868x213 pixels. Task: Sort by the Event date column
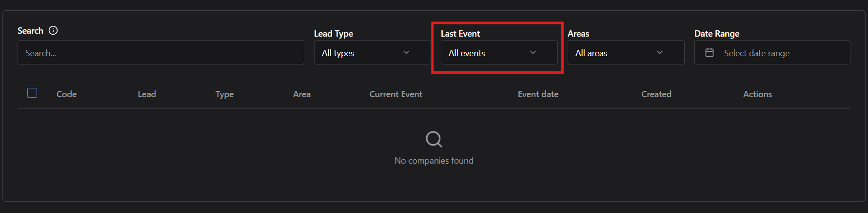point(538,94)
